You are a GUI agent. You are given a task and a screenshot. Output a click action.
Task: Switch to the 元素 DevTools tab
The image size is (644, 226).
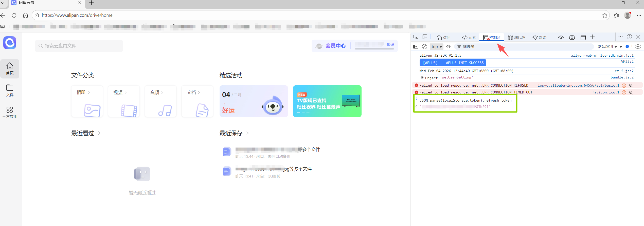469,38
